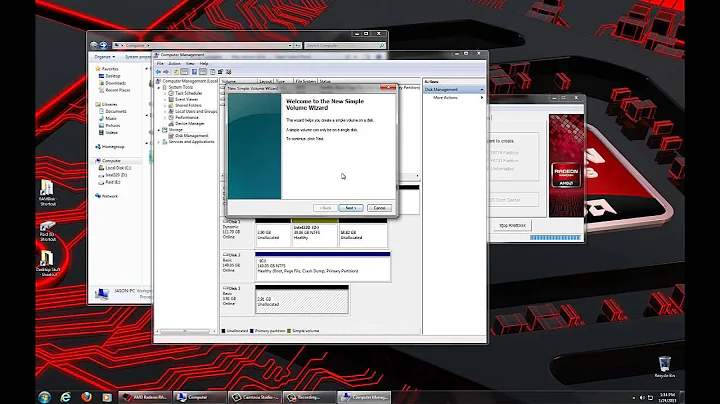Viewport: 720px width, 404px height.
Task: Expand the Event Viewer tree node
Action: click(x=165, y=99)
